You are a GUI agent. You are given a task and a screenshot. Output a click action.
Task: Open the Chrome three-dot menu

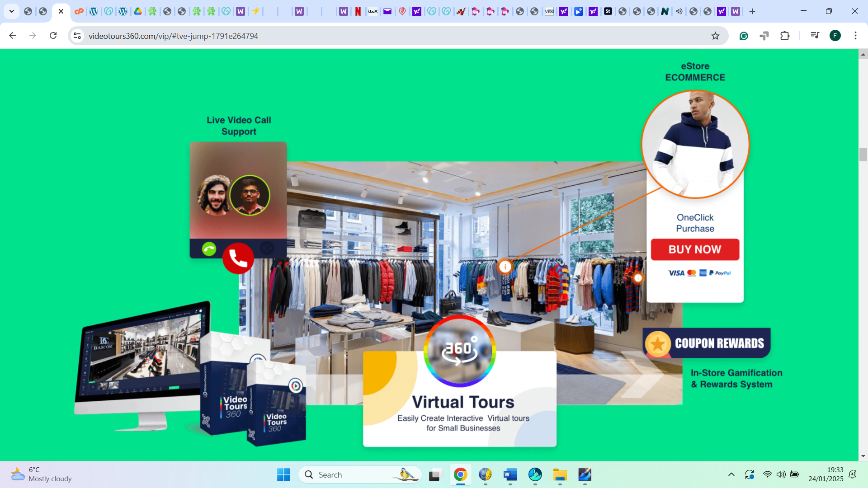point(855,36)
